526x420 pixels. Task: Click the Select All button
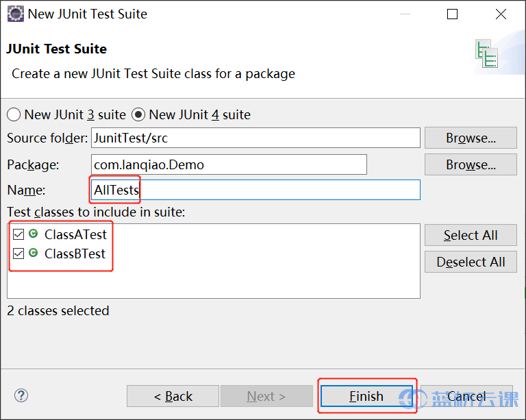[471, 235]
